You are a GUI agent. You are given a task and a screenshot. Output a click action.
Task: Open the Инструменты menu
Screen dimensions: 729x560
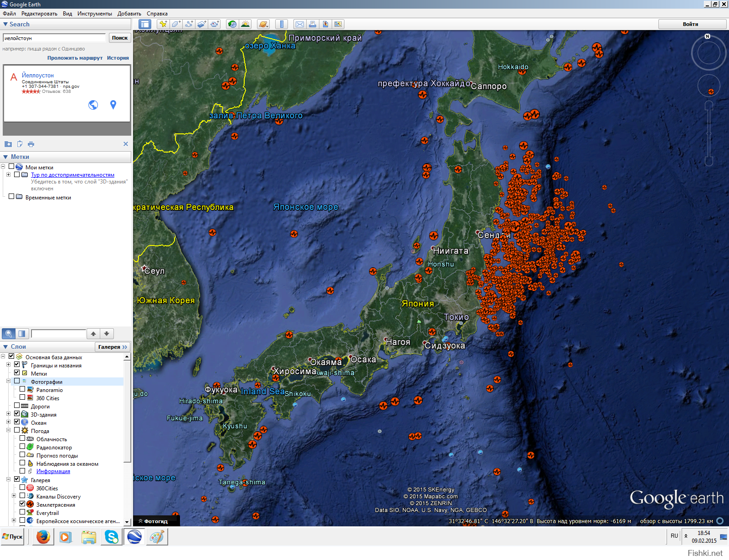coord(95,14)
